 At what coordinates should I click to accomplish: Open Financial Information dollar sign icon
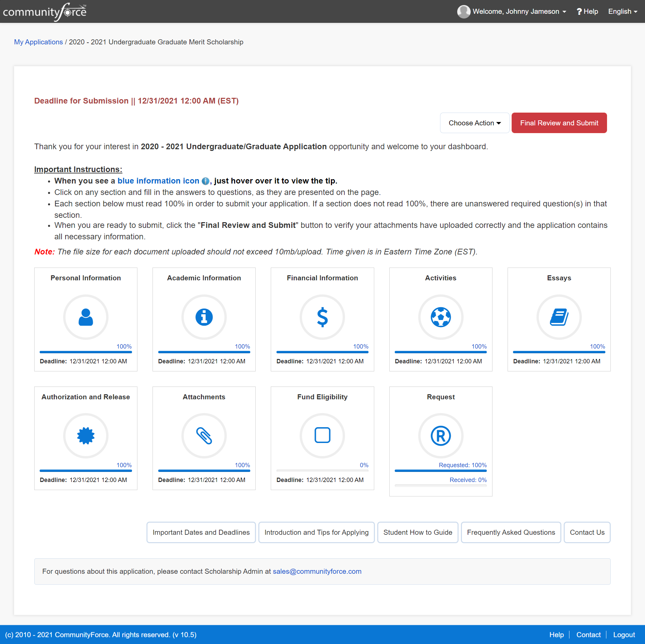tap(322, 317)
